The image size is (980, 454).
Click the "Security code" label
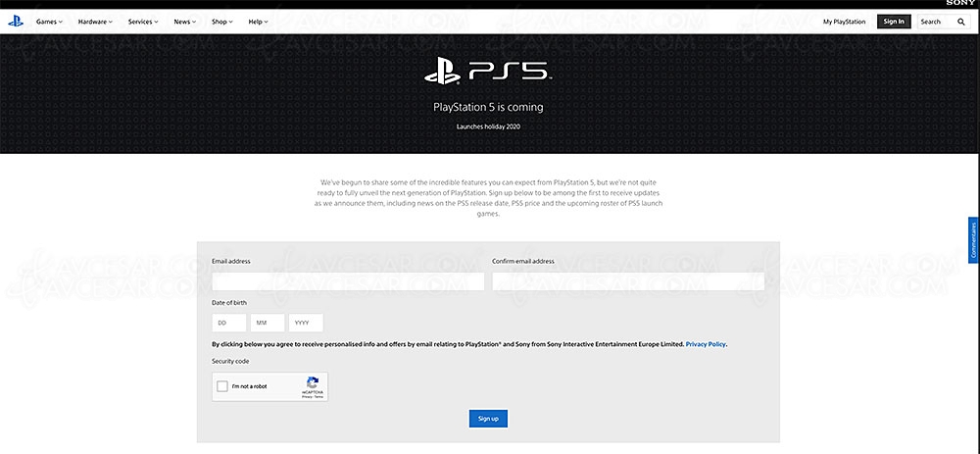click(x=230, y=361)
